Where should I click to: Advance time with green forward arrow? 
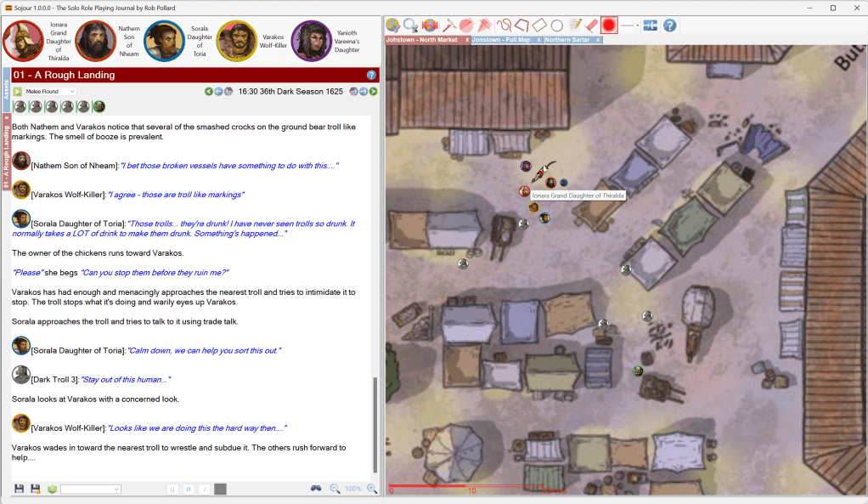[x=374, y=91]
